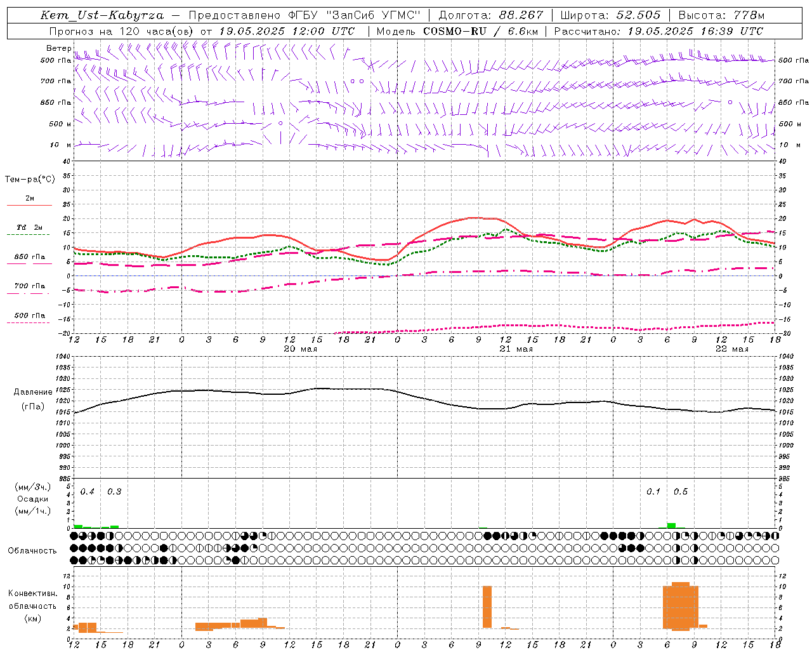Click the Облачность cloud cover label
Image resolution: width=812 pixels, height=650 pixels.
pyautogui.click(x=32, y=551)
